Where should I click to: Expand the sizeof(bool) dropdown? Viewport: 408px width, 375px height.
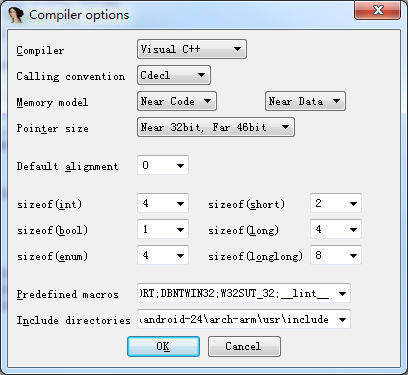(163, 229)
